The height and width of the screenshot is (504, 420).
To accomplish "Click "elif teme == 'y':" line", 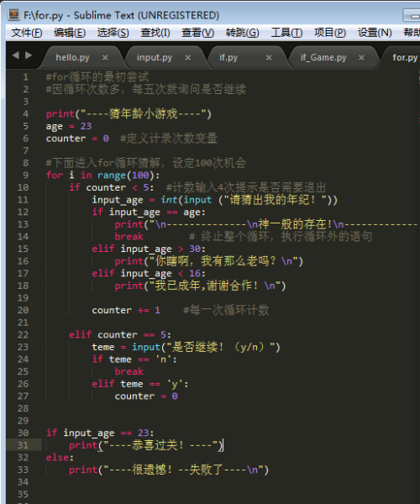I will (x=140, y=384).
